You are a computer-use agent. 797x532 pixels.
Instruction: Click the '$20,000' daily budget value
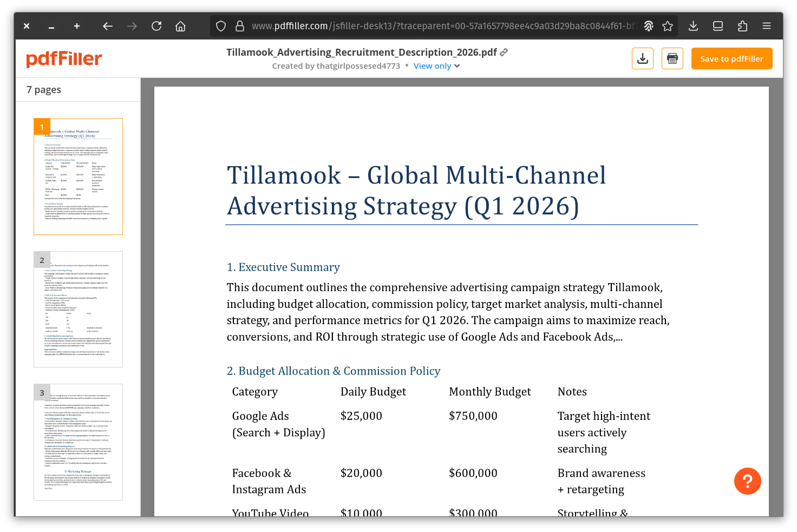click(x=361, y=473)
